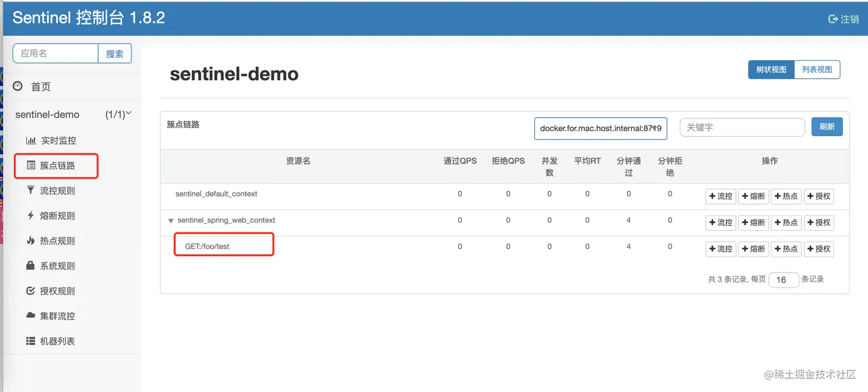This screenshot has height=392, width=868.
Task: Open the machine address dropdown docker.for.mac.host.internal
Action: click(x=600, y=129)
